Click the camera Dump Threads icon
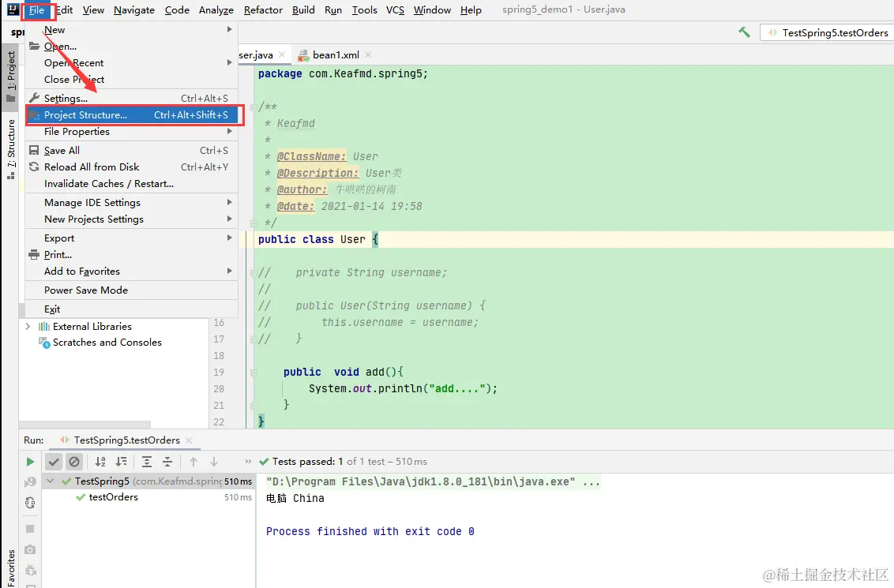The width and height of the screenshot is (894, 588). (x=30, y=549)
